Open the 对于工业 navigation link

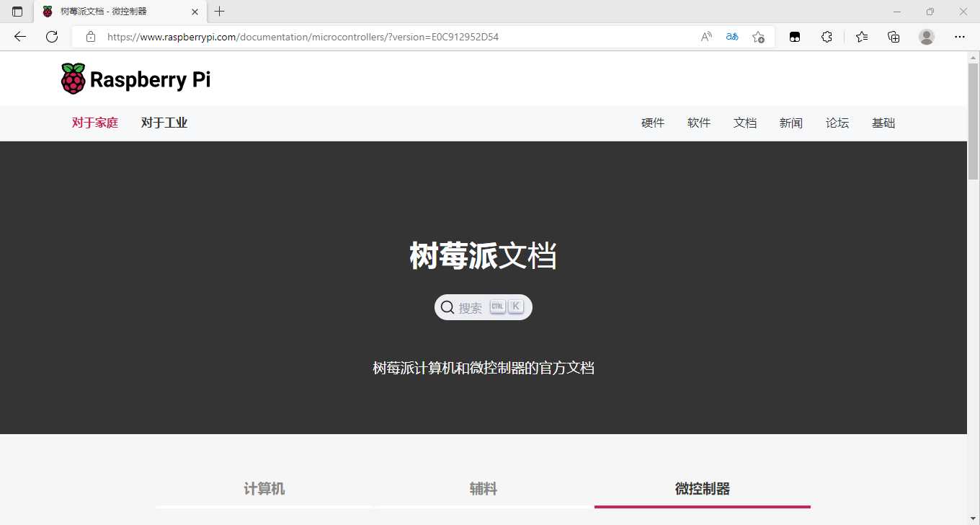click(164, 123)
